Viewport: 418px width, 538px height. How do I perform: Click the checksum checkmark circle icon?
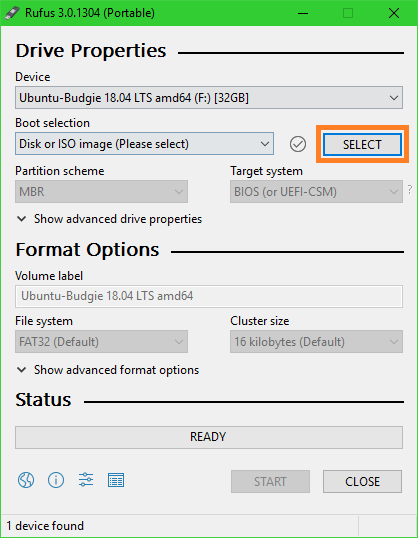coord(298,144)
